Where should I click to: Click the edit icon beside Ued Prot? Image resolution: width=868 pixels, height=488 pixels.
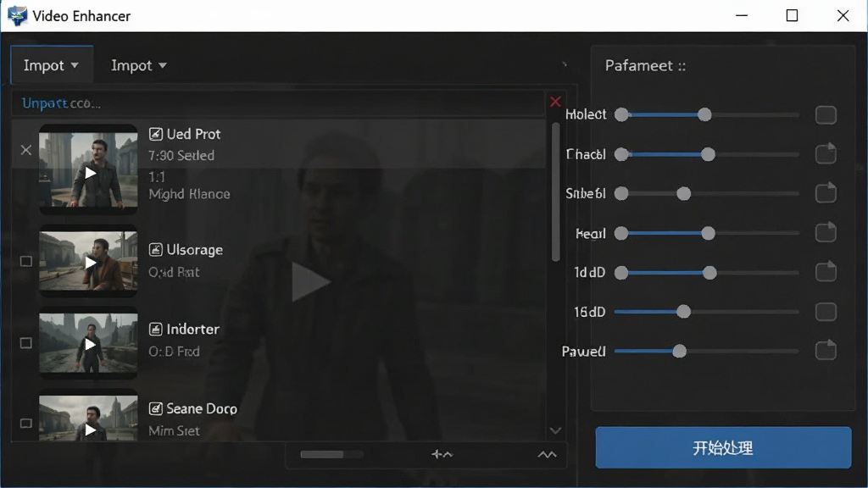(156, 134)
